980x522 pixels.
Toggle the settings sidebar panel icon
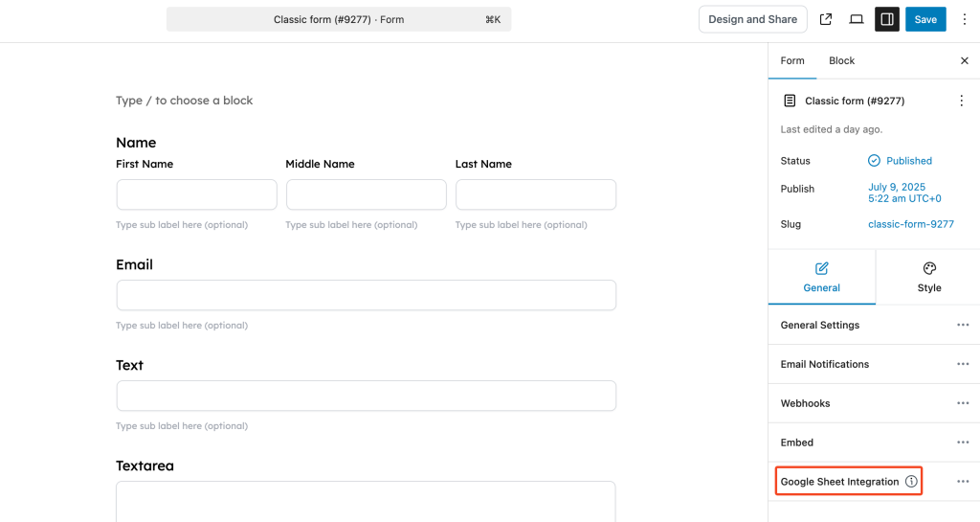point(887,19)
